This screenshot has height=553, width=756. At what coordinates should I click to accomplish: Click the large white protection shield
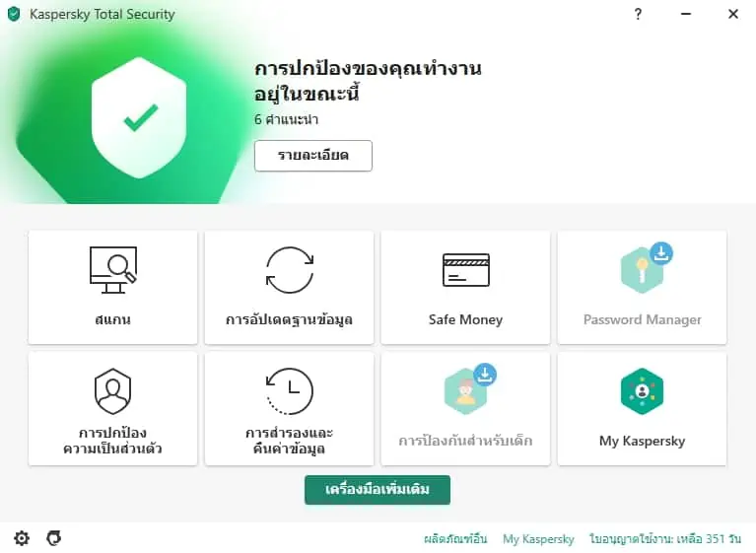click(139, 117)
